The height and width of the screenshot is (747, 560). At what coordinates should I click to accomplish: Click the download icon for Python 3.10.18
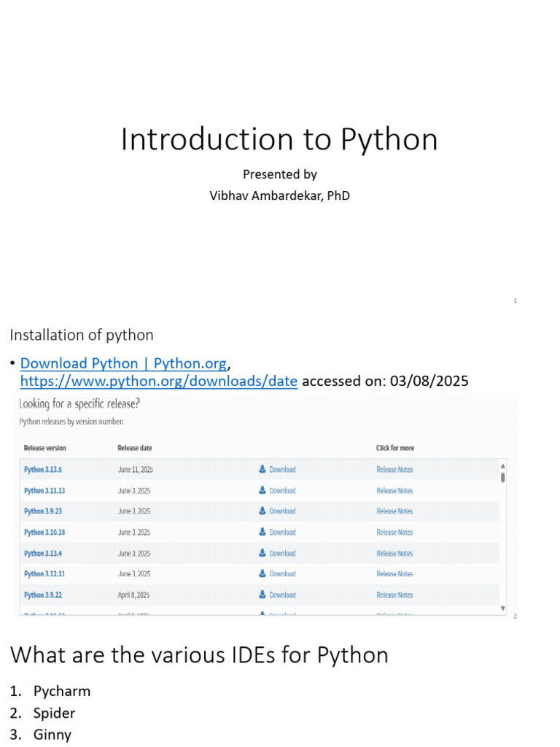click(x=262, y=533)
